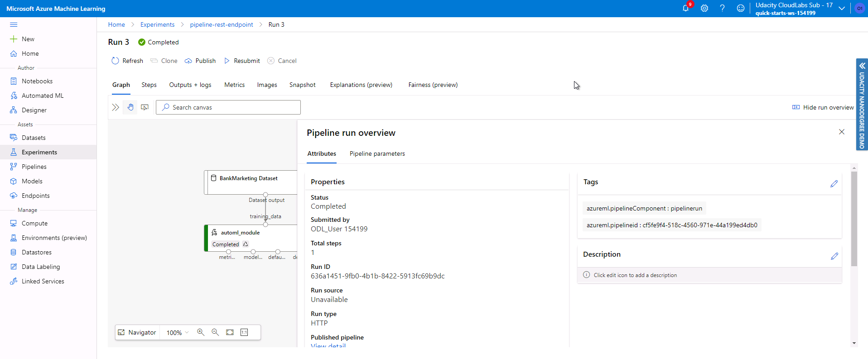The width and height of the screenshot is (868, 359).
Task: Select the Pipeline parameters tab
Action: click(x=377, y=154)
